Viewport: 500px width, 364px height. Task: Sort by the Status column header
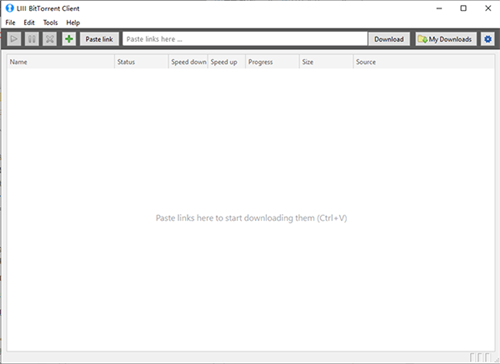coord(141,62)
